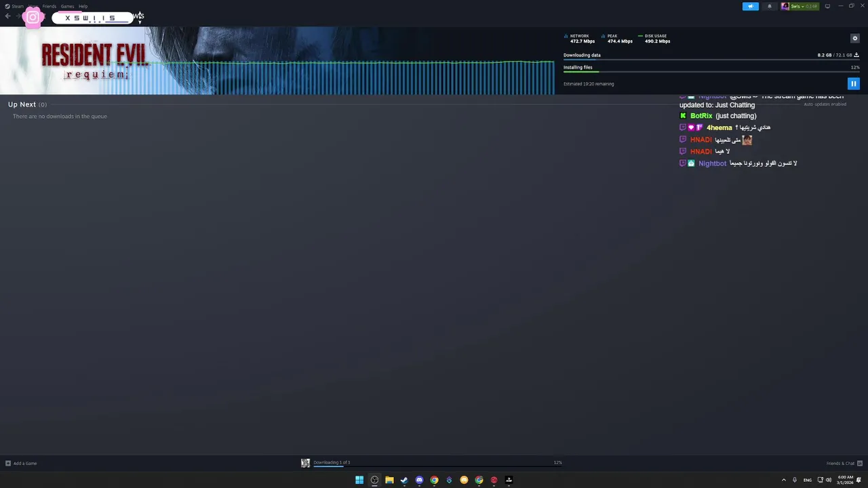Open File Explorer from the taskbar
The width and height of the screenshot is (868, 488).
pyautogui.click(x=389, y=480)
